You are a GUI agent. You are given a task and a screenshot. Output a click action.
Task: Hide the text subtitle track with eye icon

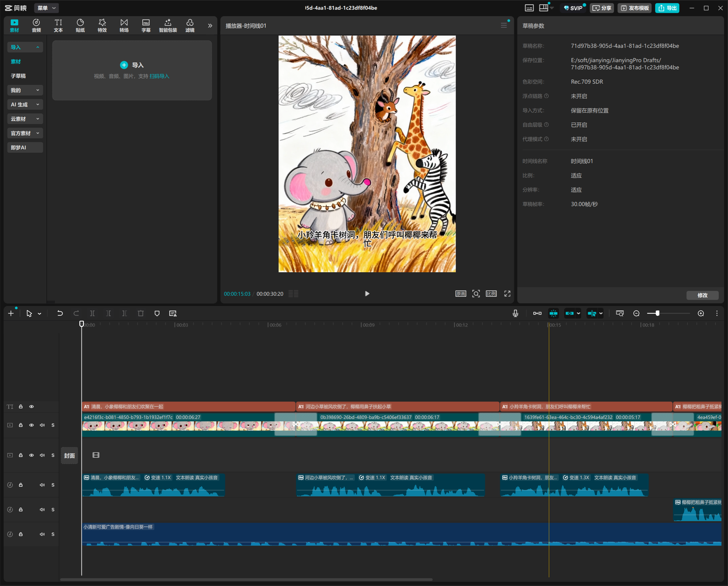(31, 406)
